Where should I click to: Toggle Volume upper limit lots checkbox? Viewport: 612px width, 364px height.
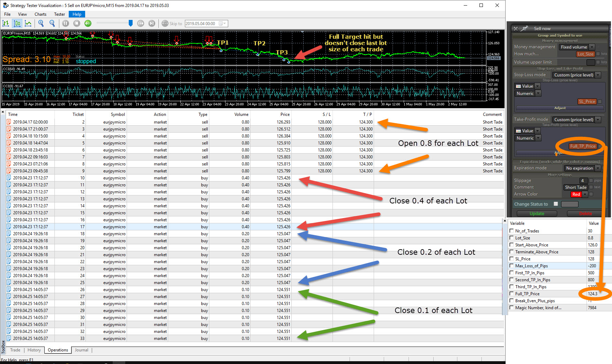[598, 62]
